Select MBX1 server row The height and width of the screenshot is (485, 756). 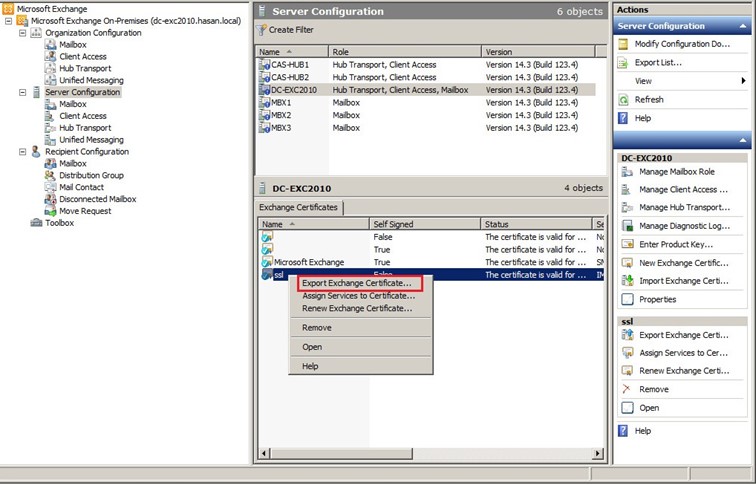pos(426,103)
